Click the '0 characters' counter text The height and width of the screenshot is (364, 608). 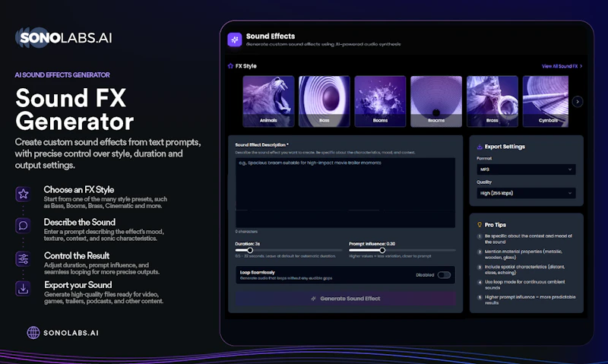[x=246, y=232]
